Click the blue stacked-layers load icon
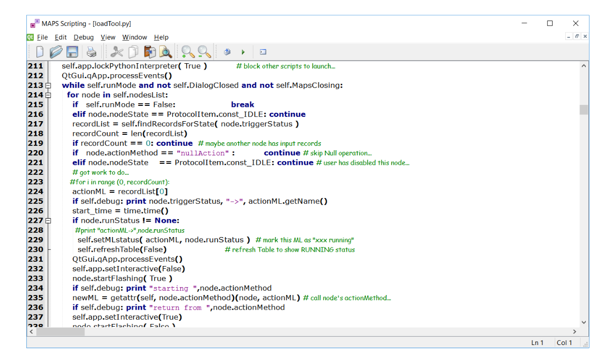Screen dimensions: 609x364 click(x=227, y=52)
